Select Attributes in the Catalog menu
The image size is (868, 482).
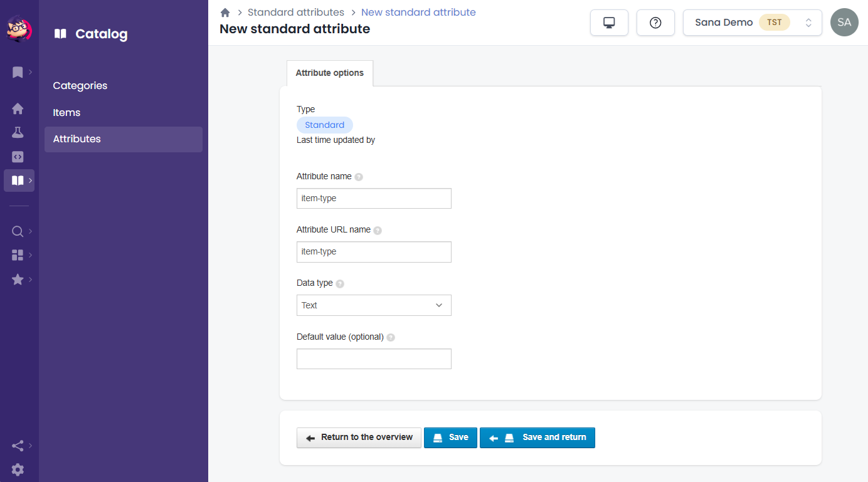click(x=124, y=139)
